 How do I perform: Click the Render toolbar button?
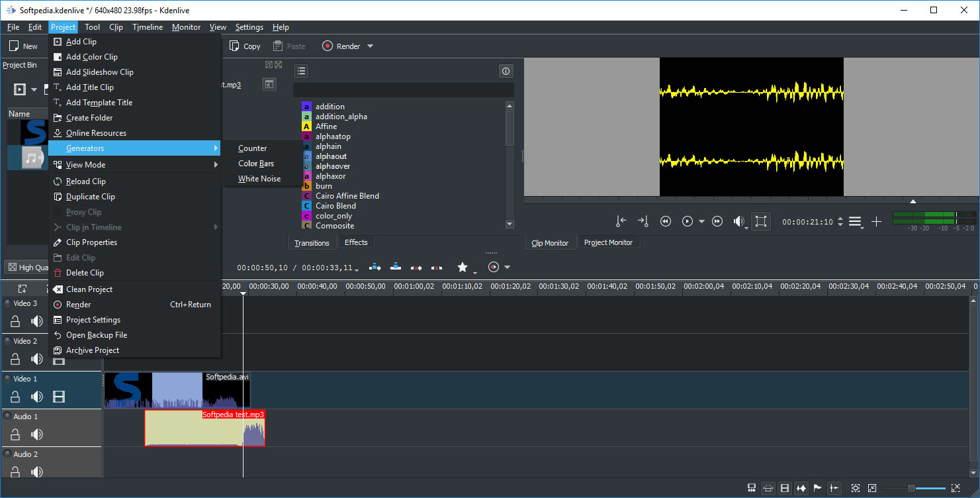[x=341, y=46]
